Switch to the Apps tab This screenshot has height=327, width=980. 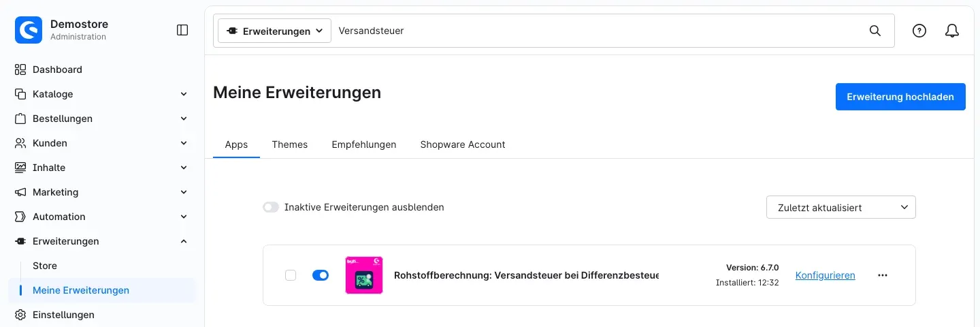click(236, 144)
